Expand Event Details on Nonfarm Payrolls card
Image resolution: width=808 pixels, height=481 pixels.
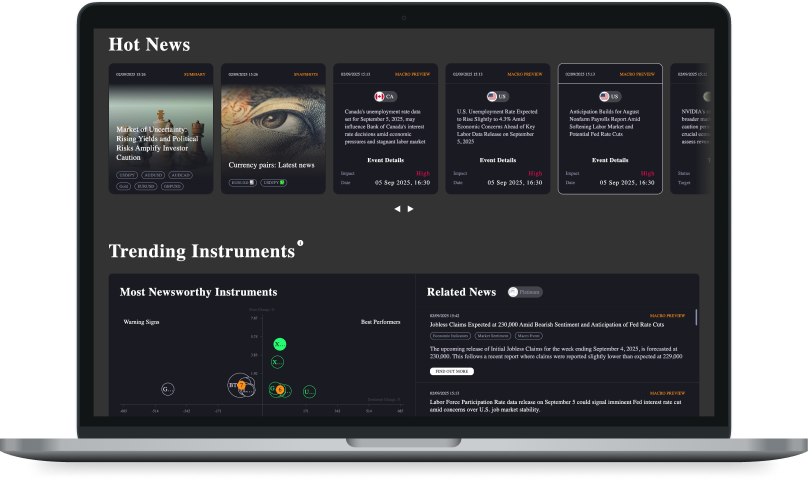[610, 160]
